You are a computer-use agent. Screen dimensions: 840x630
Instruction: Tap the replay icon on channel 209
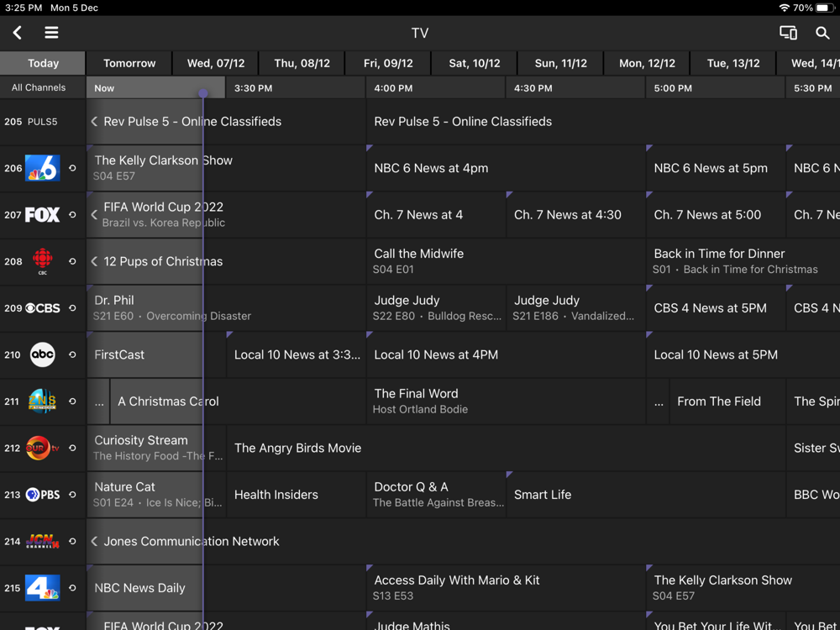[72, 308]
